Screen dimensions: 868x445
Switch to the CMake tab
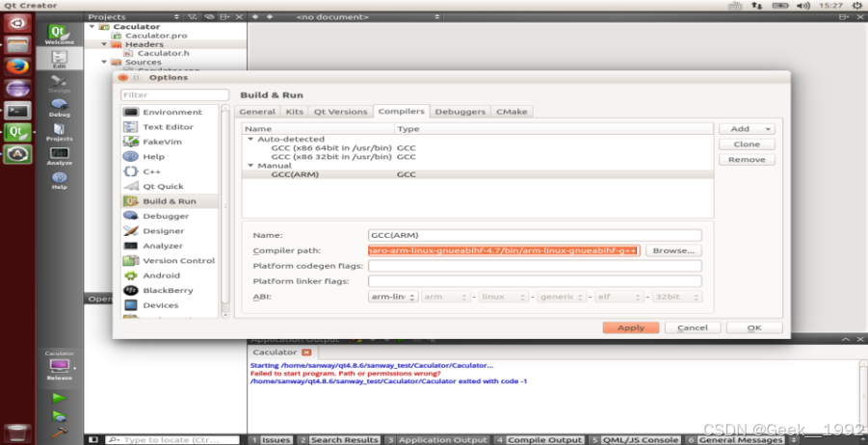[512, 112]
